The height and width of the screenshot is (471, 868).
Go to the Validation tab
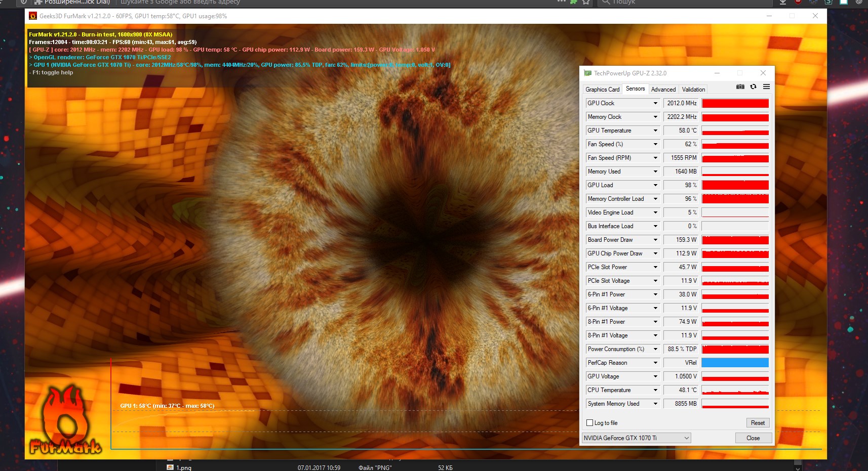coord(693,90)
